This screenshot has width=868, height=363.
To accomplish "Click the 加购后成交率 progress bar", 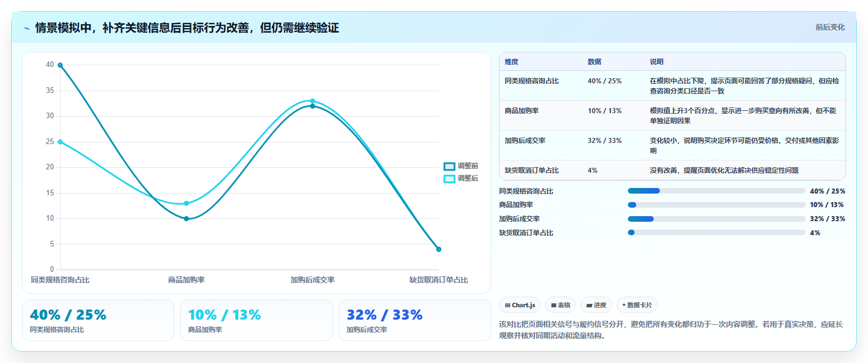I will (x=717, y=218).
